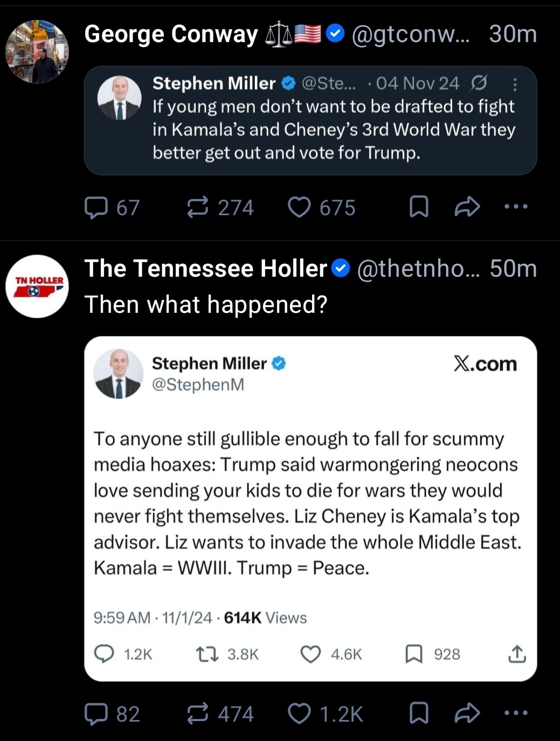560x741 pixels.
Task: Reply to The Tennessee Holler's post
Action: coord(96,713)
